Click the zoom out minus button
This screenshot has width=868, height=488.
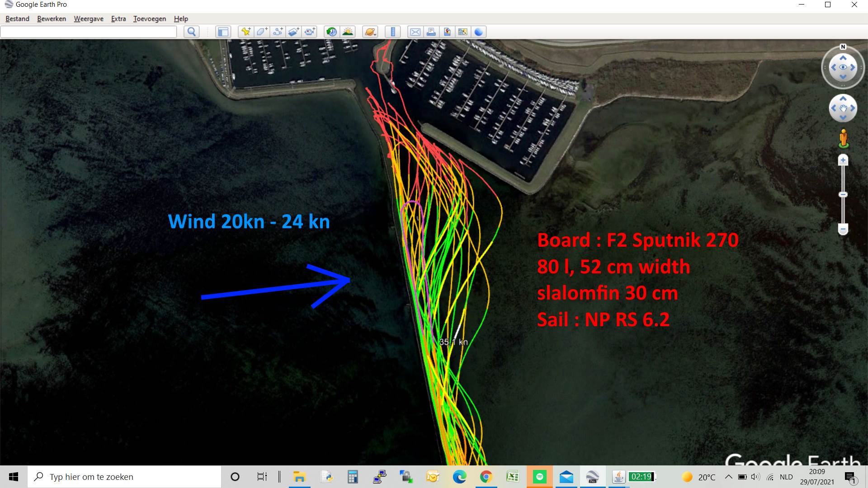coord(843,229)
